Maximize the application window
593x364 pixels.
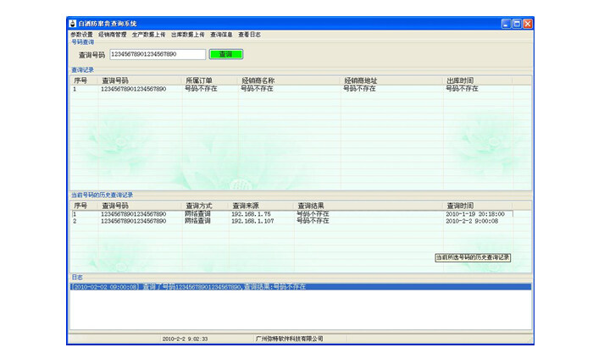click(517, 24)
